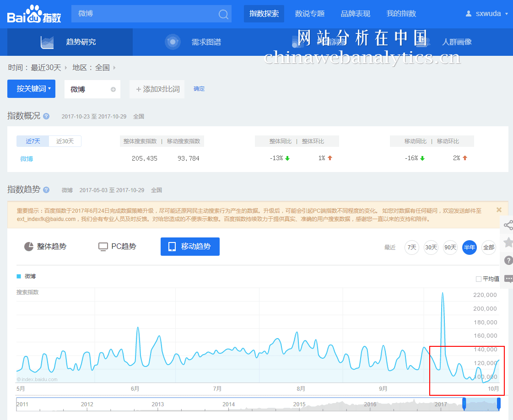Switch to the 需求图谱 tab
The height and width of the screenshot is (420, 513).
click(x=194, y=42)
